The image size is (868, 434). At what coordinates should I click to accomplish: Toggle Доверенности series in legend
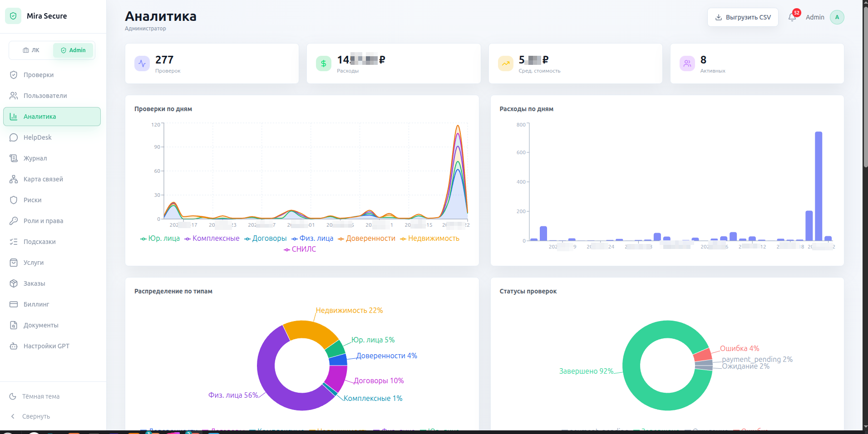(x=366, y=239)
